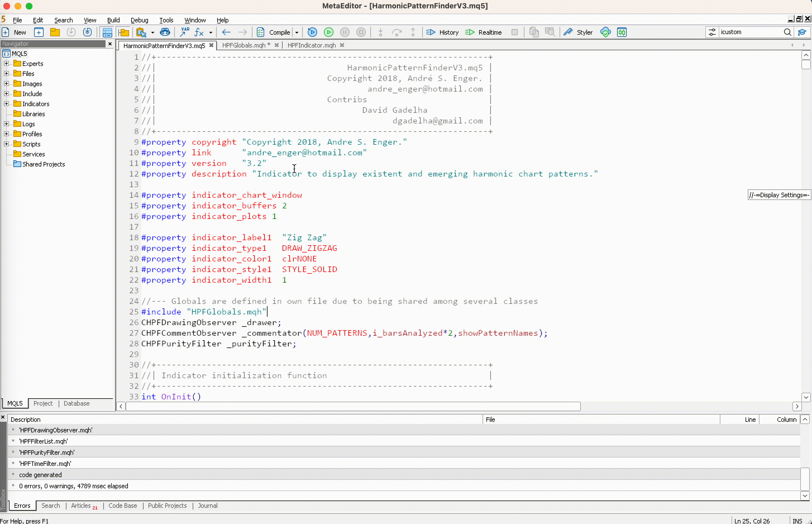This screenshot has height=524, width=812.
Task: Click the graduation cap help icon
Action: coord(802,32)
